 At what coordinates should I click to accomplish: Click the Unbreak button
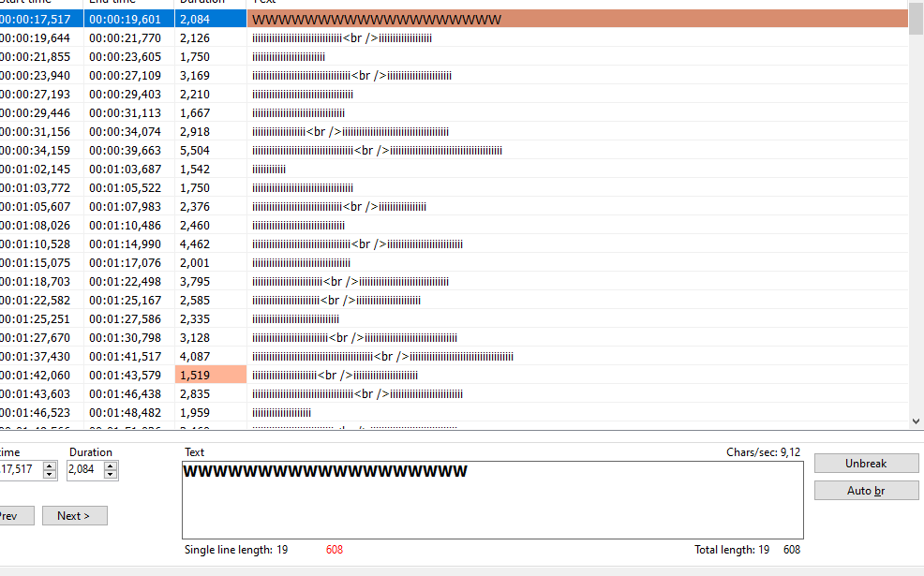865,463
